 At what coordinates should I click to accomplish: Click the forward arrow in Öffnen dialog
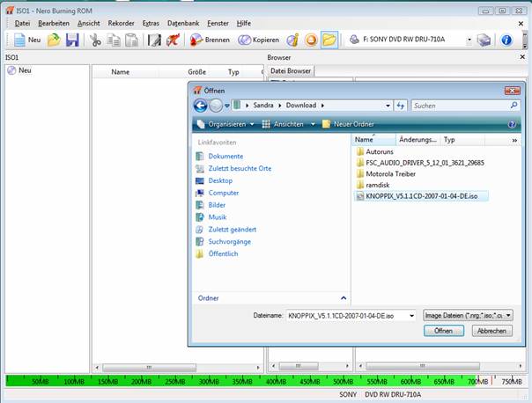click(216, 106)
